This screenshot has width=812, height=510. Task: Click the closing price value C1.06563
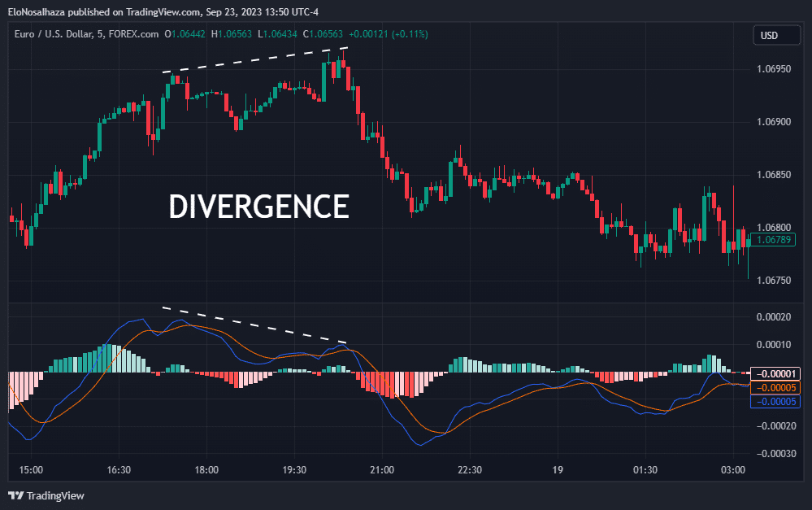pos(323,34)
